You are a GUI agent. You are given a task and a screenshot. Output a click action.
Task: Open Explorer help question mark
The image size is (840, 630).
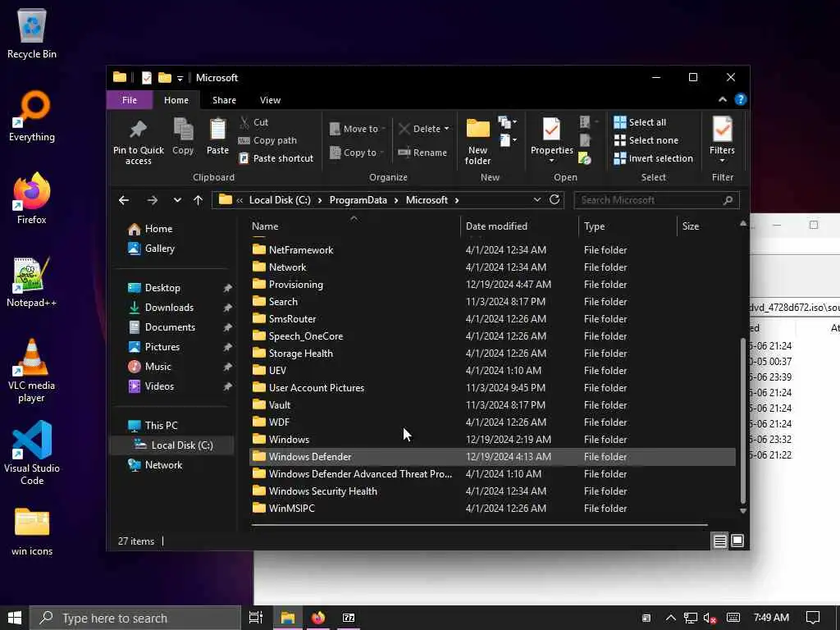pos(741,99)
